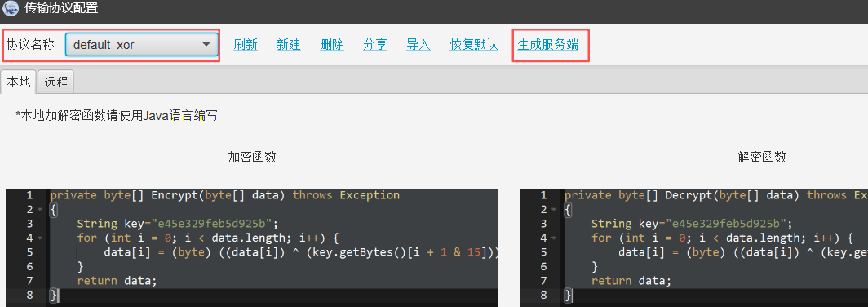Image resolution: width=868 pixels, height=307 pixels.
Task: Collapse code fold at Decrypt line 4
Action: point(554,238)
